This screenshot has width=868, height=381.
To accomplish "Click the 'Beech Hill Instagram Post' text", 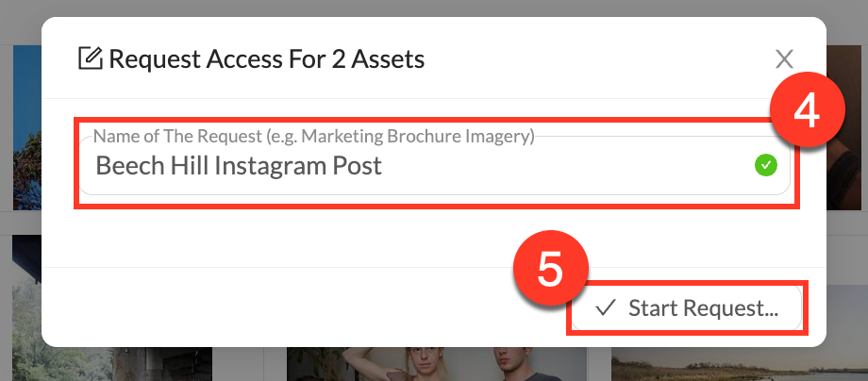I will click(x=239, y=166).
